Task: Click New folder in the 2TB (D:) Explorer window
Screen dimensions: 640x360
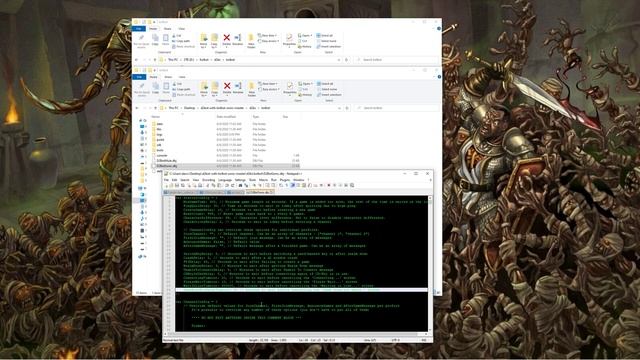Action: (x=251, y=40)
